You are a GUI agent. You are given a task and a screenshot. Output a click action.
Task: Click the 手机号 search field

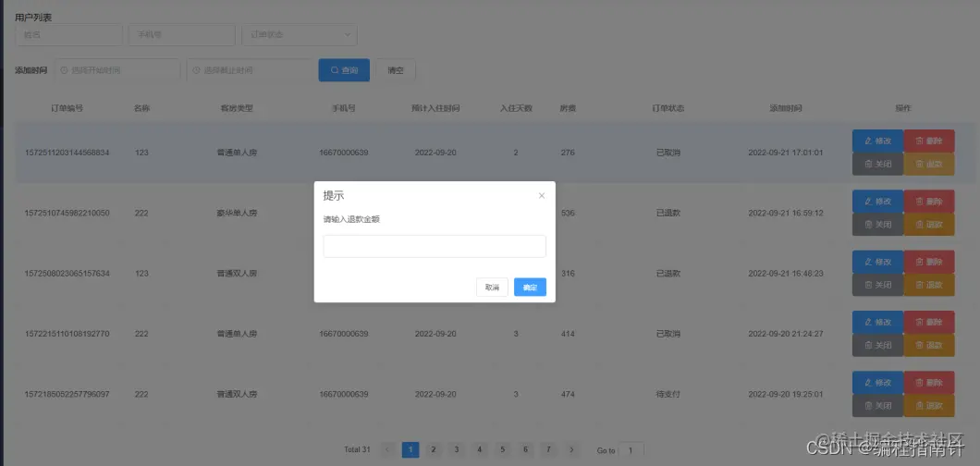coord(182,35)
